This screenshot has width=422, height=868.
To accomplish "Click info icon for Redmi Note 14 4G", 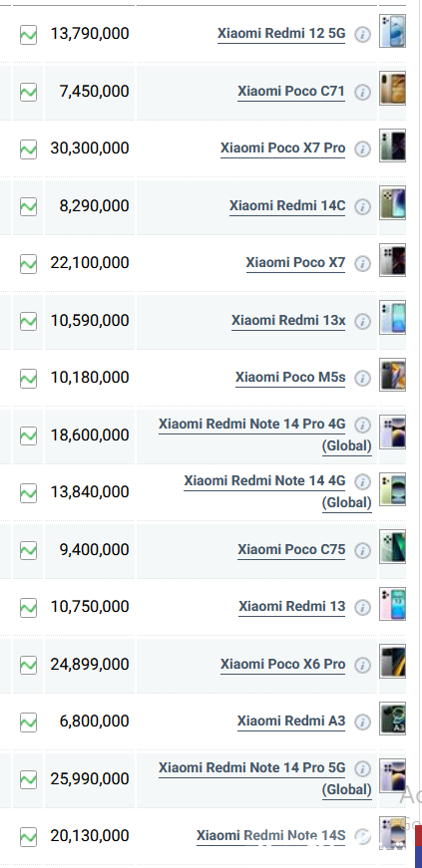I will point(362,481).
